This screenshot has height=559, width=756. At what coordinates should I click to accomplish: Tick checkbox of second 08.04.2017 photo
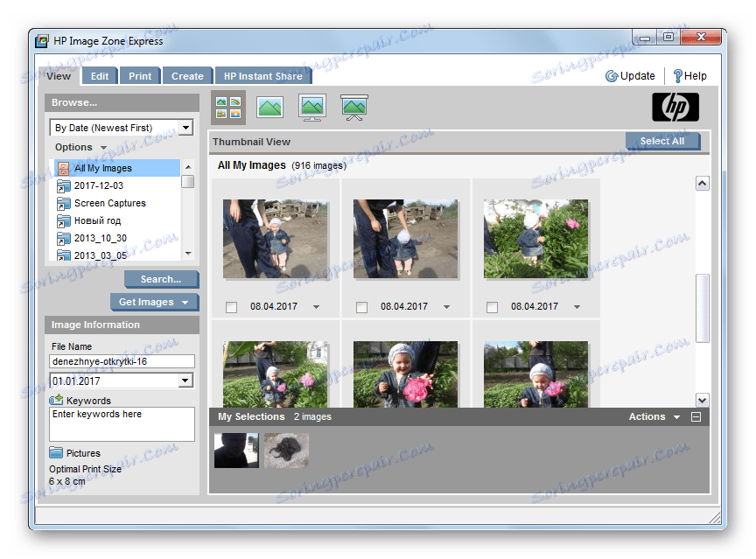click(361, 307)
